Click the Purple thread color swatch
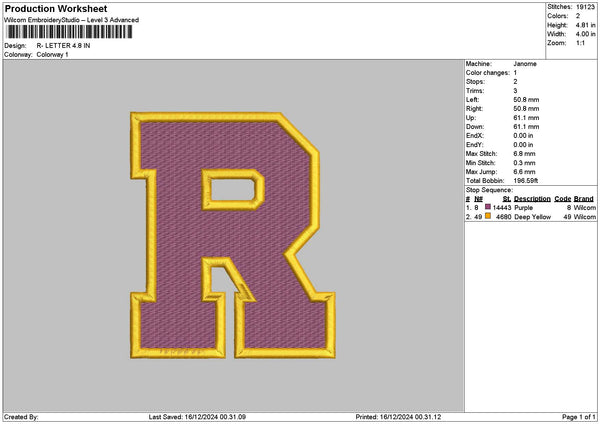This screenshot has height=424, width=600. pyautogui.click(x=488, y=207)
